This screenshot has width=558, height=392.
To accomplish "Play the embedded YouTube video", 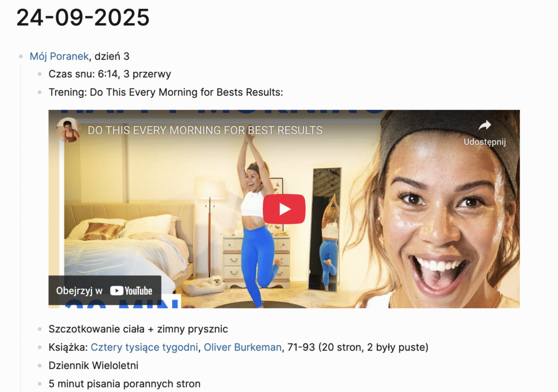I will [x=284, y=209].
